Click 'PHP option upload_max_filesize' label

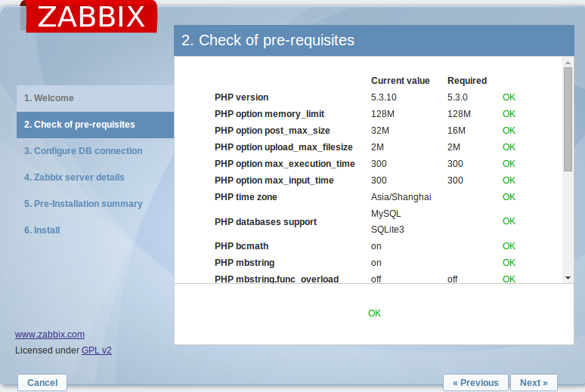coord(283,147)
